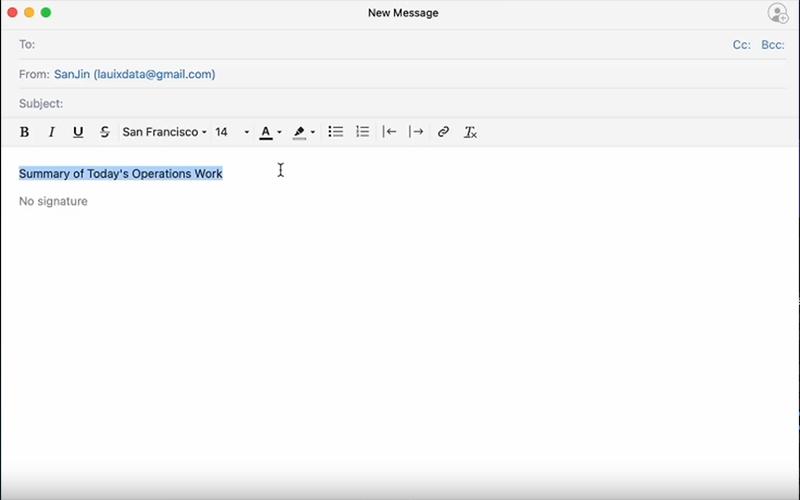Change sender SanJin (lauixdata@gmail.com)

pos(135,74)
